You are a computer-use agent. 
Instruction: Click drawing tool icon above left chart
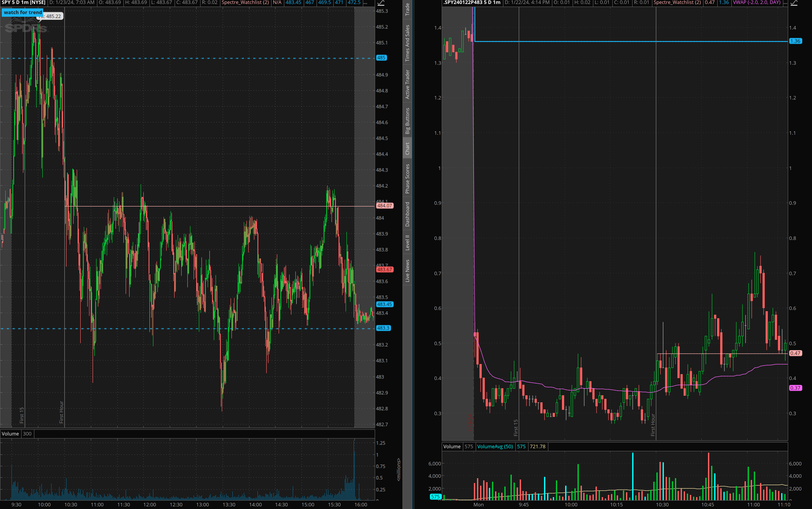[x=381, y=3]
